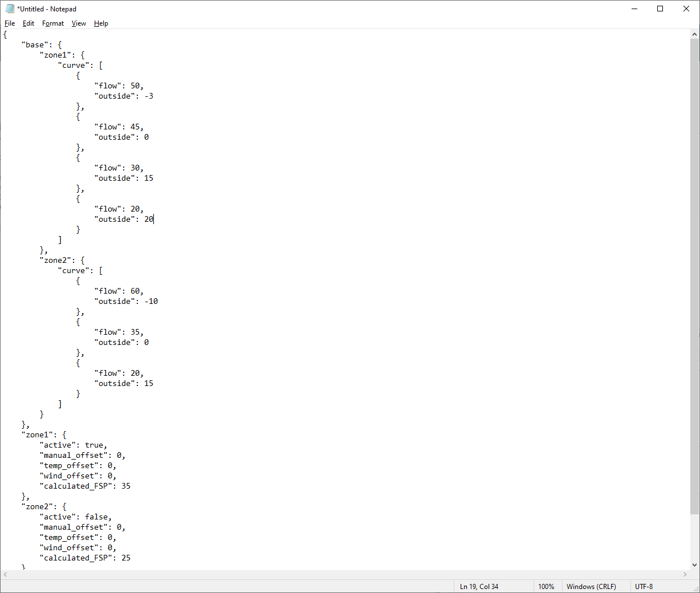The image size is (700, 593).
Task: Click the Notepad icon in title bar
Action: (10, 9)
